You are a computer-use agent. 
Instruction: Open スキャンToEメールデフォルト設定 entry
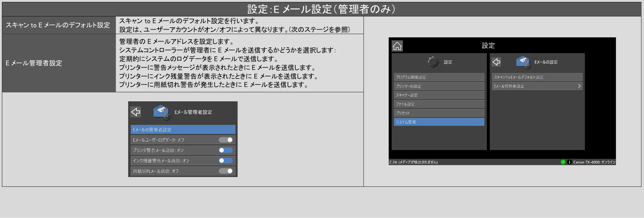(537, 77)
